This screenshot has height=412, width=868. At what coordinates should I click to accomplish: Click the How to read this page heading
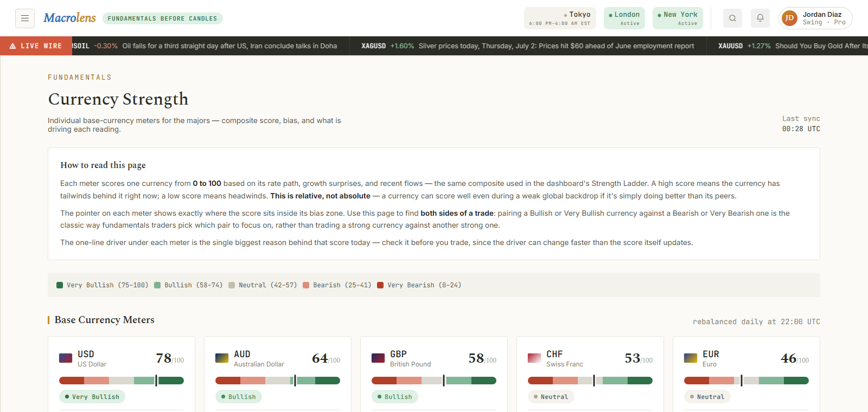click(103, 165)
